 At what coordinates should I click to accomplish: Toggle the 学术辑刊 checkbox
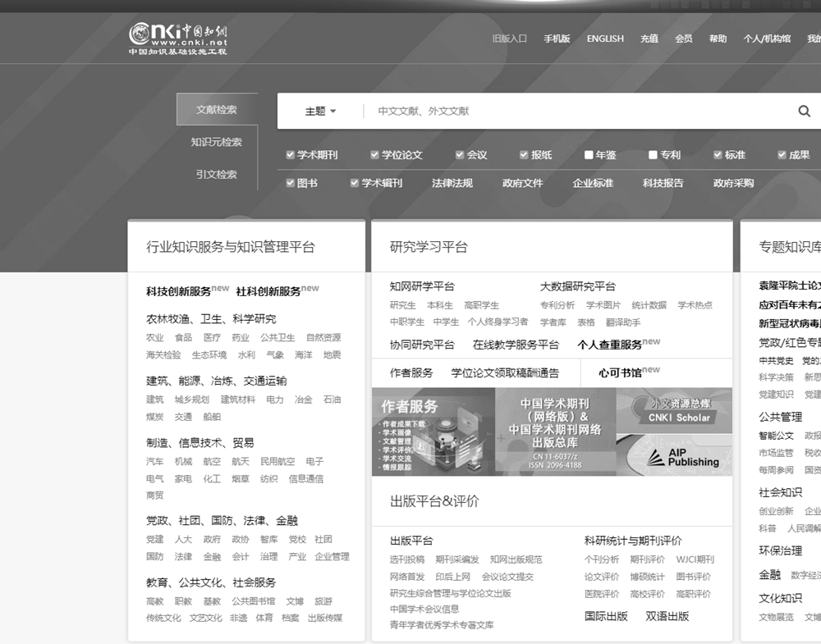coord(355,183)
